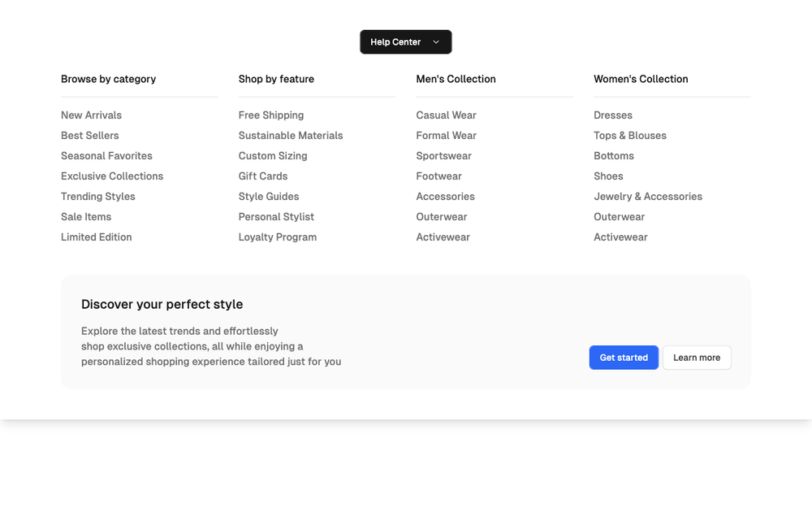Open the Help Center dropdown menu
This screenshot has width=812, height=508.
click(406, 42)
